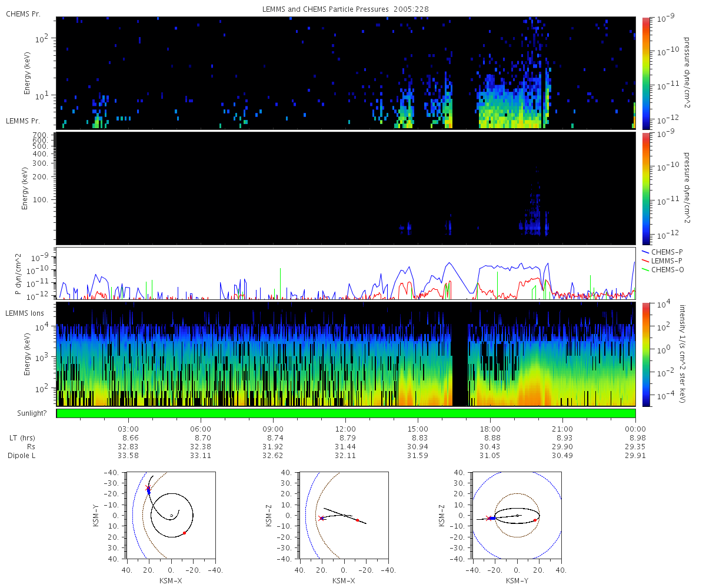Click the plot title 'LEMMS and CHEMS Particle Pressures 2005:228'
Viewport: 706px width, 588px height.
point(347,10)
